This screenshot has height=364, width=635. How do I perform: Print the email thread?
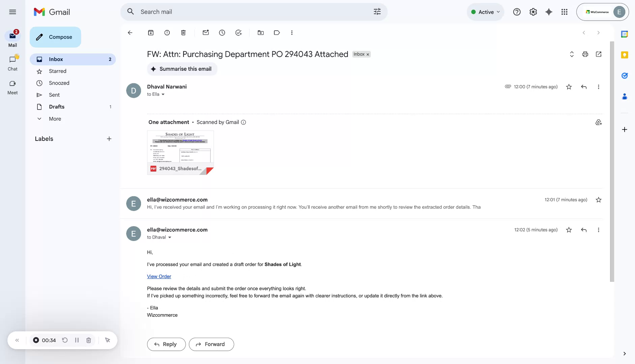(x=585, y=54)
